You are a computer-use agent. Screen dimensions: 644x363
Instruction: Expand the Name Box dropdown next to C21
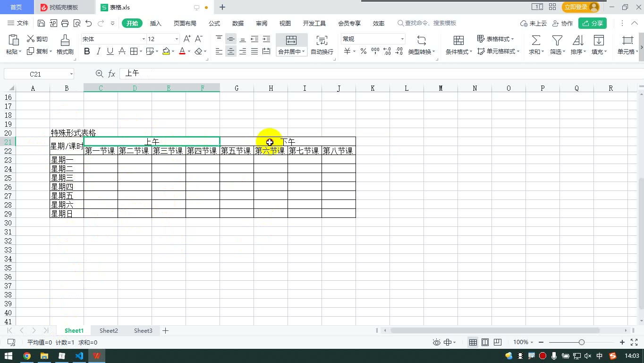coord(71,74)
